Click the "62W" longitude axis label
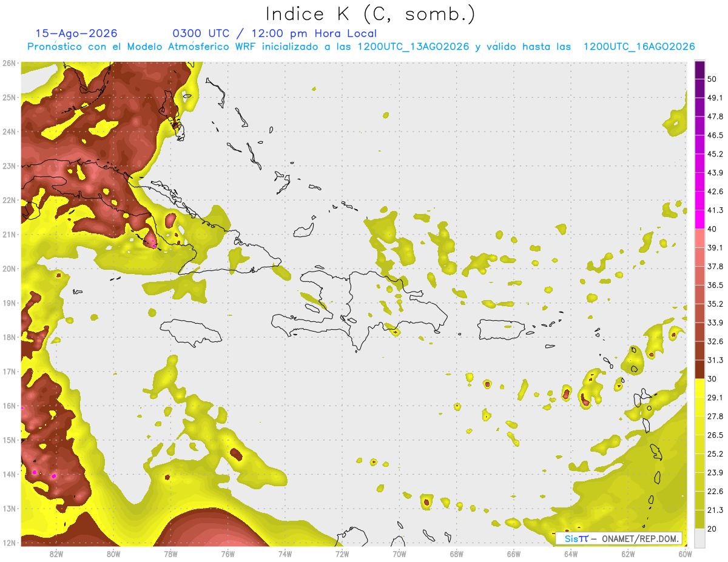Viewport: 728px width, 562px height. (x=628, y=554)
